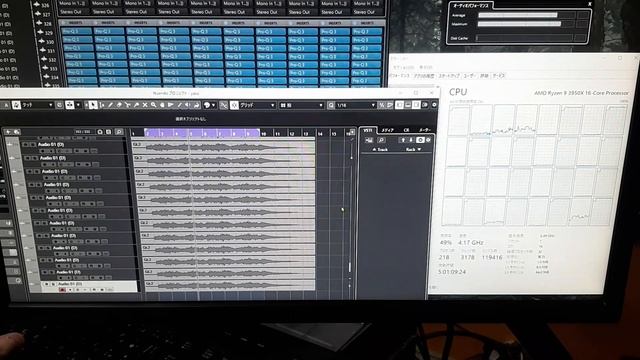The width and height of the screenshot is (640, 360).
Task: Select the Line drawing tool
Action: click(179, 105)
